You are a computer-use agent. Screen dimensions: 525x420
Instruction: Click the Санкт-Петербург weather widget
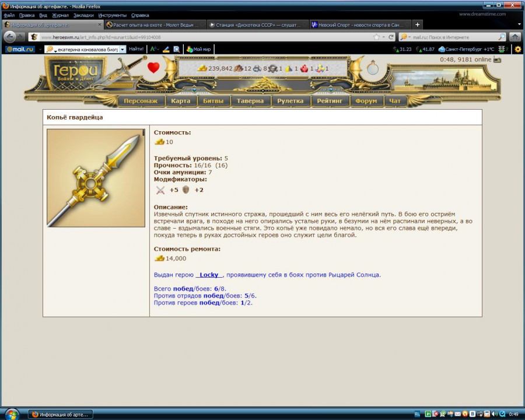pyautogui.click(x=466, y=50)
